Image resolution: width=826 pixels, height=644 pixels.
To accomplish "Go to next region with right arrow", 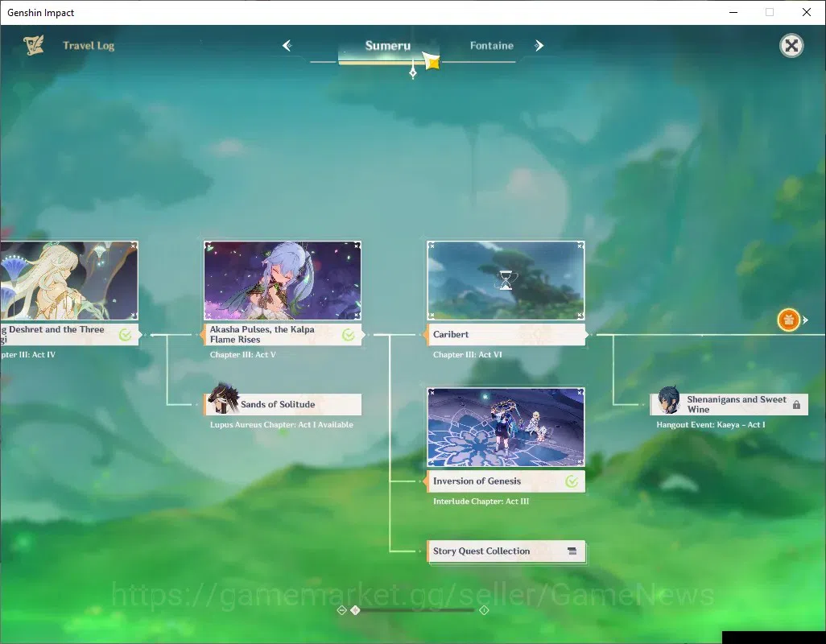I will 539,46.
